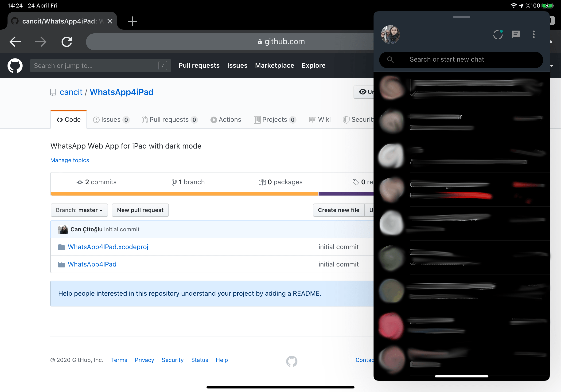This screenshot has width=561, height=392.
Task: Switch to the Issues tab
Action: pyautogui.click(x=111, y=120)
